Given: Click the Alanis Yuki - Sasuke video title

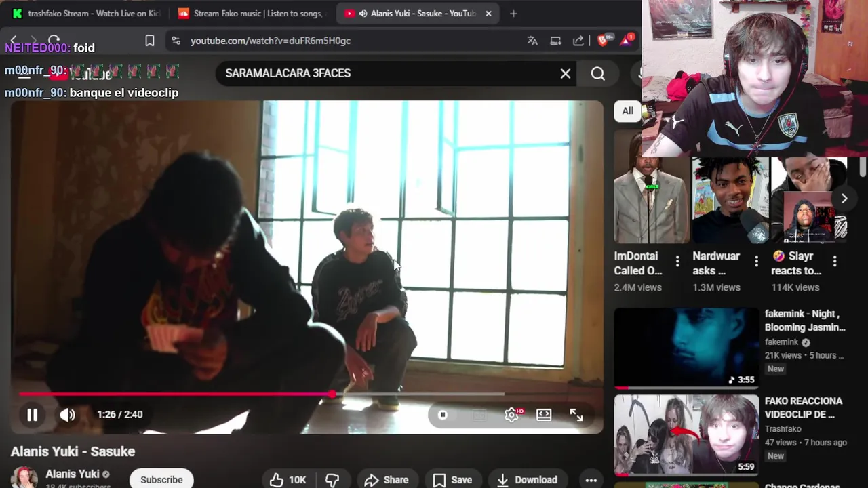Looking at the screenshot, I should tap(73, 451).
